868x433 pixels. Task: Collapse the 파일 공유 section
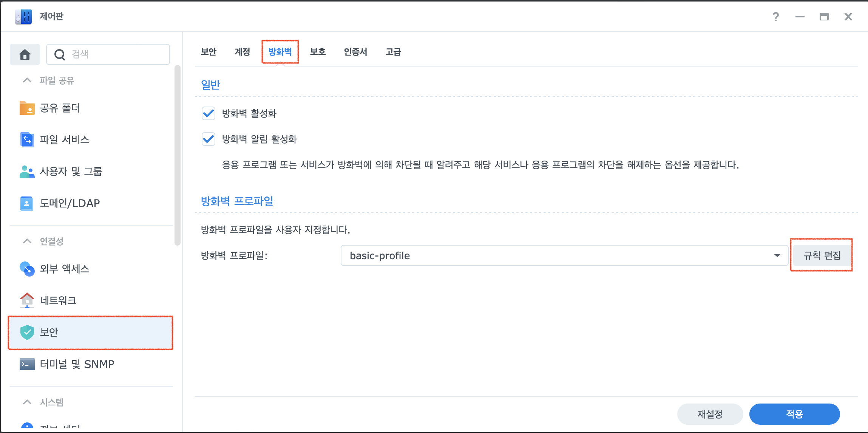[x=27, y=80]
